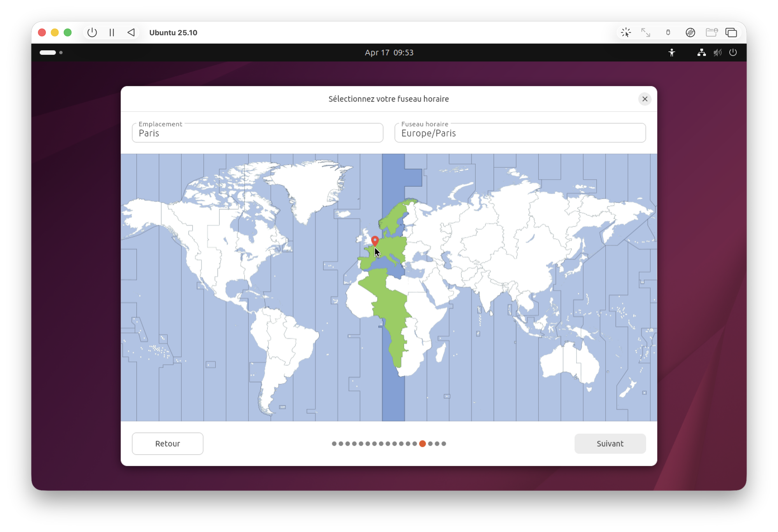Open the USB devices icon
Screen dimensions: 778x532
click(x=668, y=33)
